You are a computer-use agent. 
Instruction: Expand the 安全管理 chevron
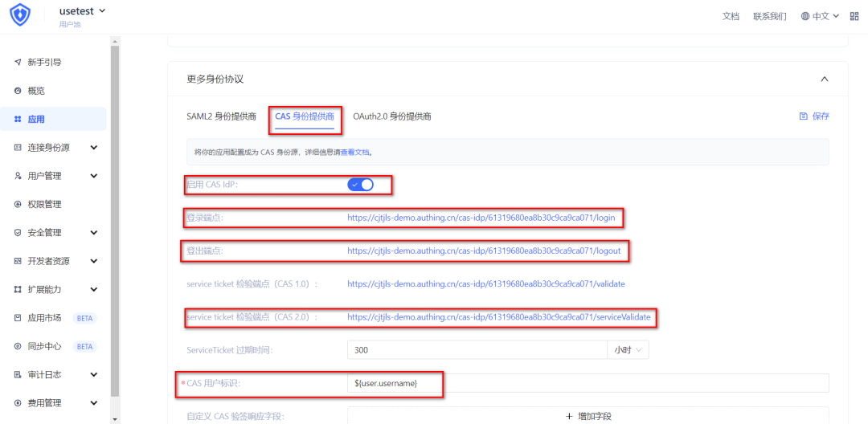tap(93, 233)
